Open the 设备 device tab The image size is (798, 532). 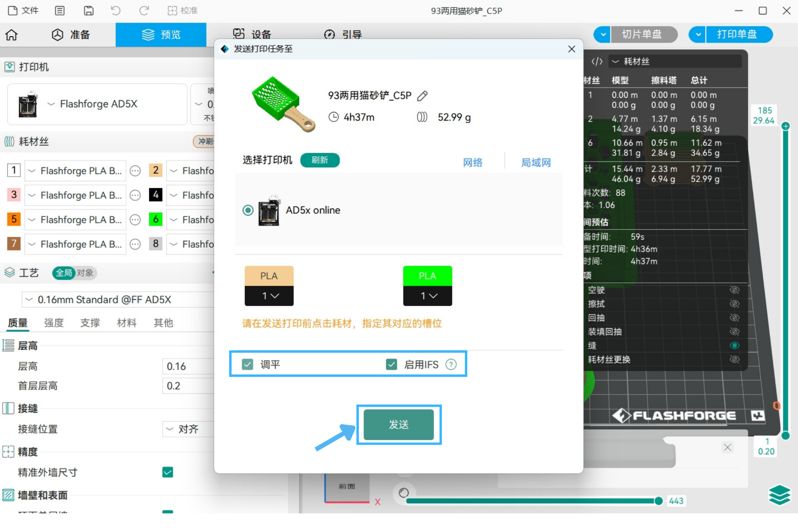(x=252, y=34)
